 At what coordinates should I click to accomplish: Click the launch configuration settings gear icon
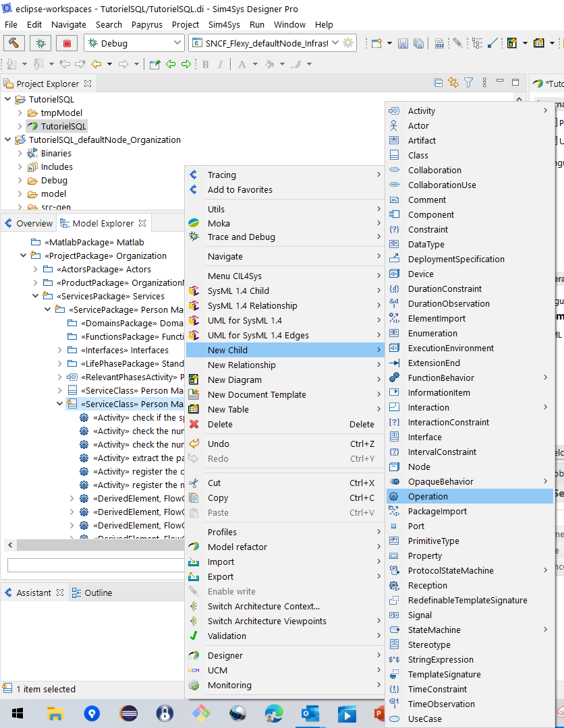pos(347,42)
